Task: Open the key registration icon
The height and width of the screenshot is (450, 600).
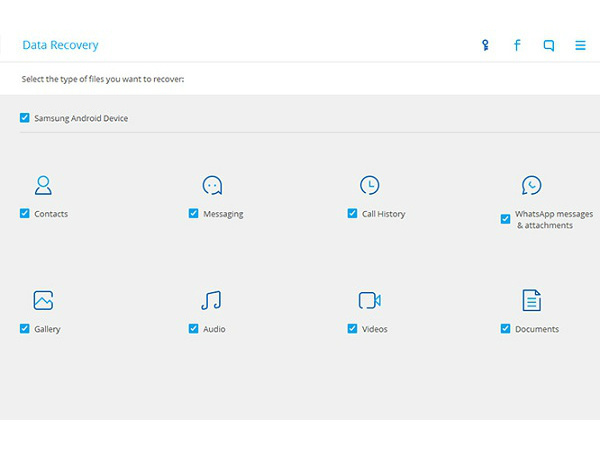Action: pos(485,45)
